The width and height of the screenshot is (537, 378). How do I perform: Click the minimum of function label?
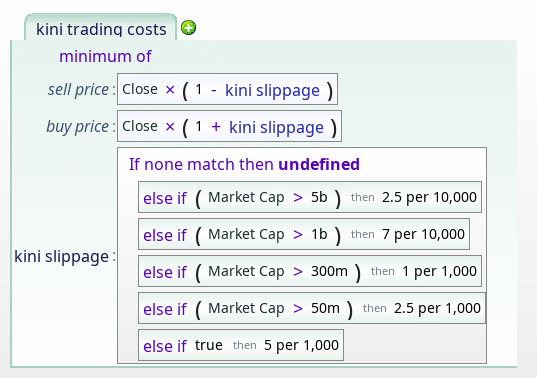coord(105,56)
